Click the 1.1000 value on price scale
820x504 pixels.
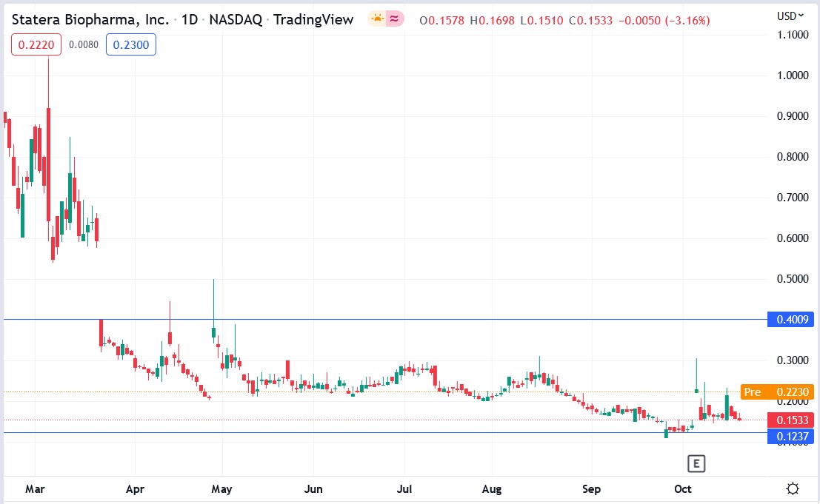point(795,34)
